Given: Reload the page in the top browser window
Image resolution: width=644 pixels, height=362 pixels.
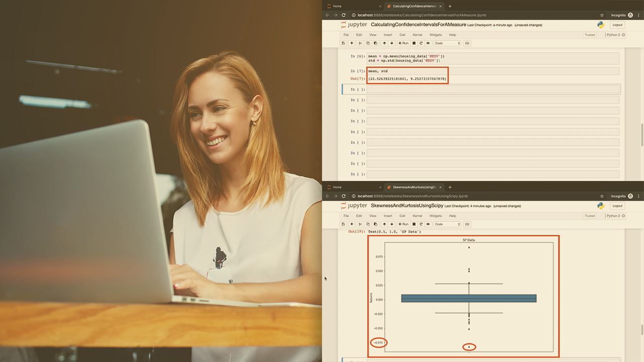Looking at the screenshot, I should click(x=344, y=15).
